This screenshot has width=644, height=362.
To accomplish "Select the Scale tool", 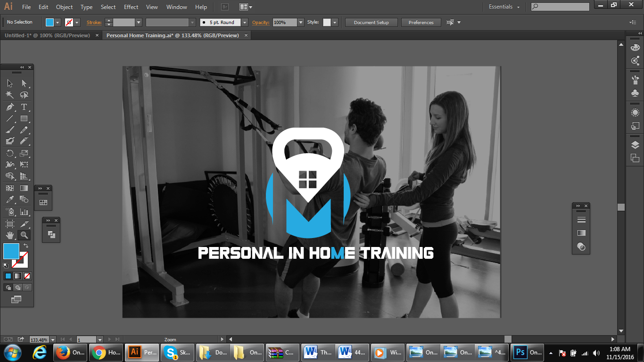I will pos(24,153).
